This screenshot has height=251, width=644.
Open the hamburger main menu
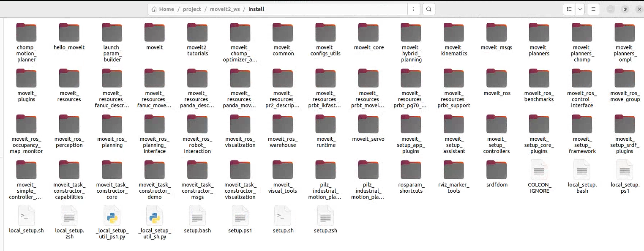[593, 9]
